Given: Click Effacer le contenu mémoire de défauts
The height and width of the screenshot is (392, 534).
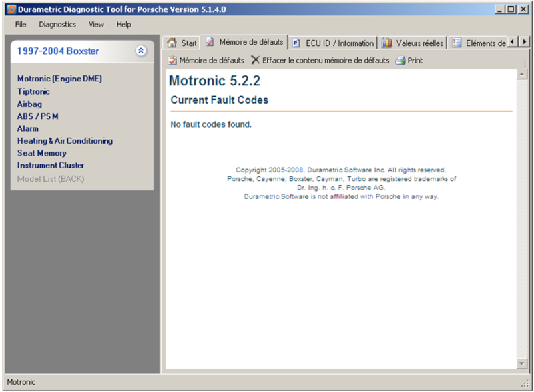Looking at the screenshot, I should coord(320,61).
